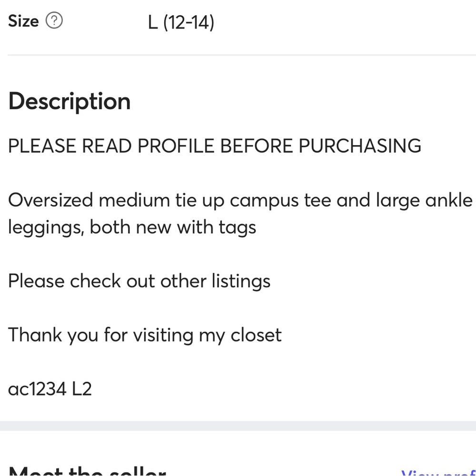Click the words campus tee in description

click(x=280, y=201)
